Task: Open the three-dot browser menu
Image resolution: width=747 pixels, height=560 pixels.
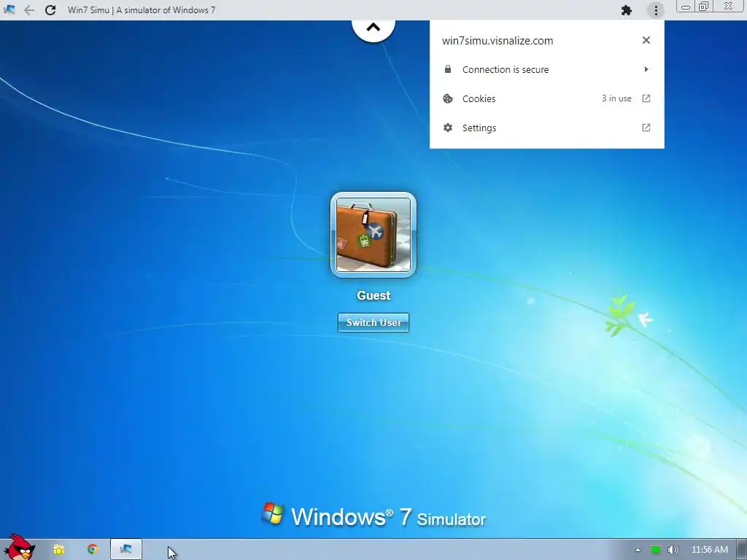Action: coord(656,10)
